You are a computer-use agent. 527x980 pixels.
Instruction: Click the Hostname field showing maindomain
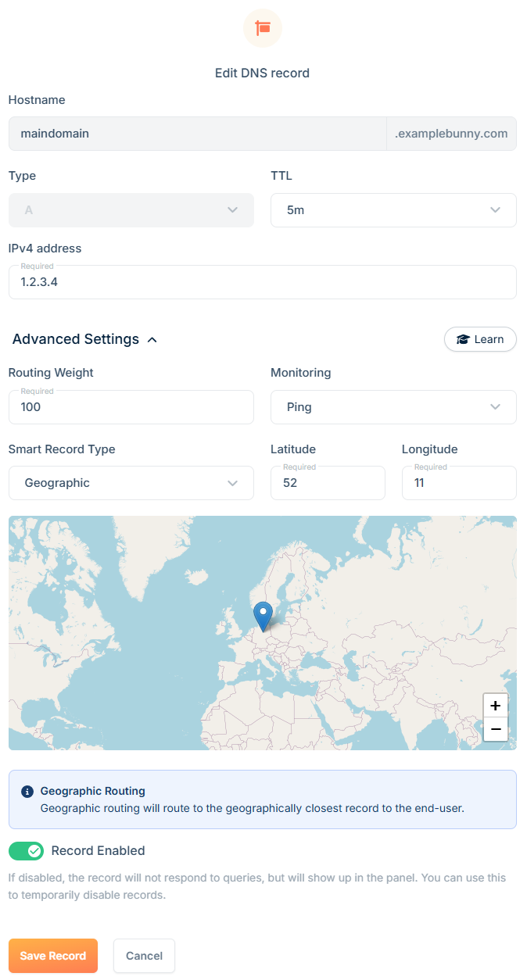click(x=195, y=134)
